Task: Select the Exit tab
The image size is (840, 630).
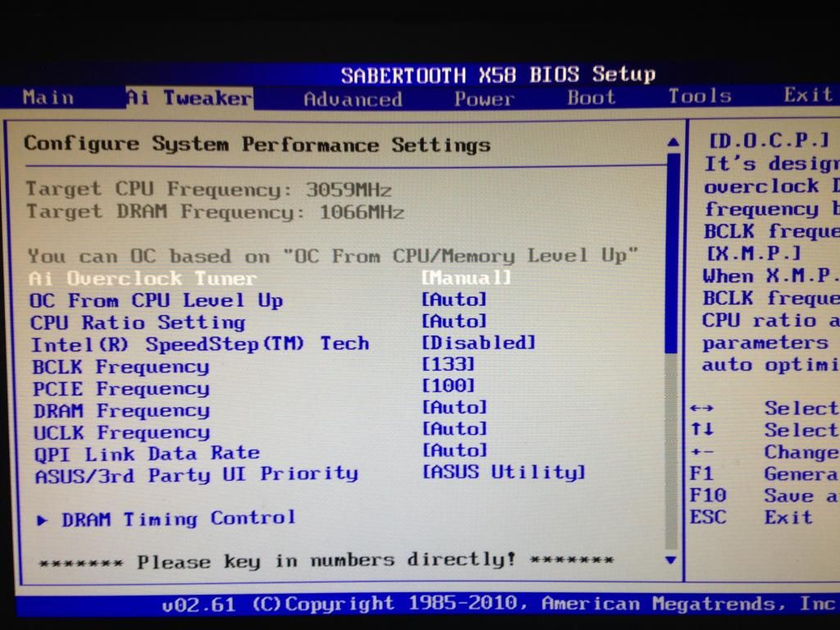Action: point(808,95)
